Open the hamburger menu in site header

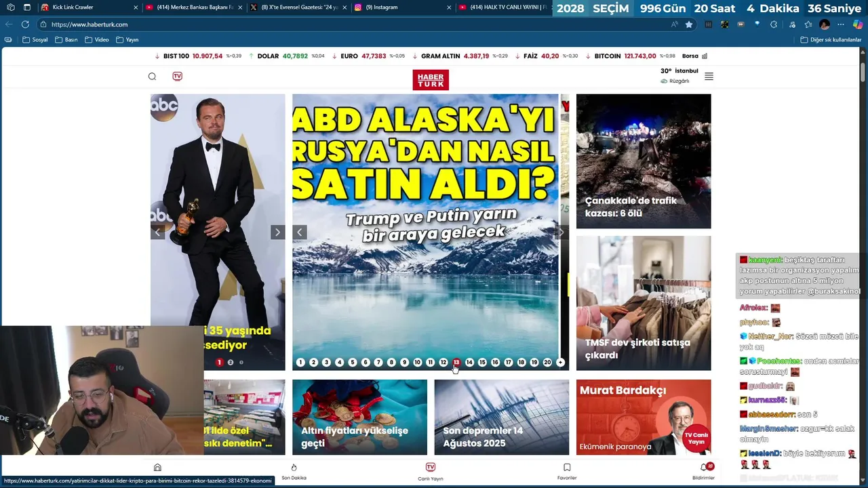point(709,77)
